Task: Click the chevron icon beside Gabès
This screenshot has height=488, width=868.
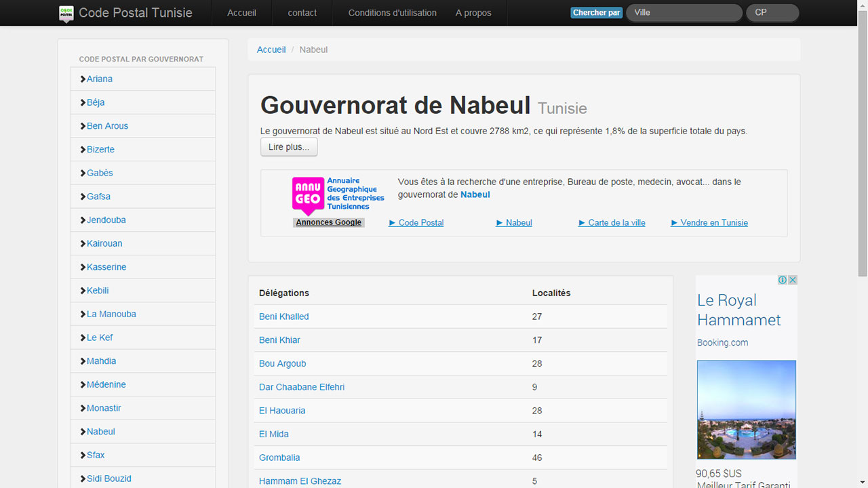Action: (84, 173)
